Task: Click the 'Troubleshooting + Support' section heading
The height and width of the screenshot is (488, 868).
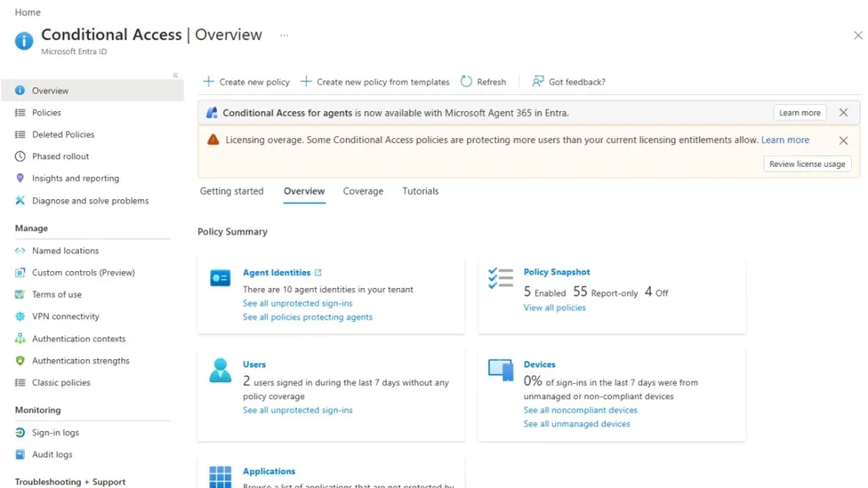Action: [70, 482]
